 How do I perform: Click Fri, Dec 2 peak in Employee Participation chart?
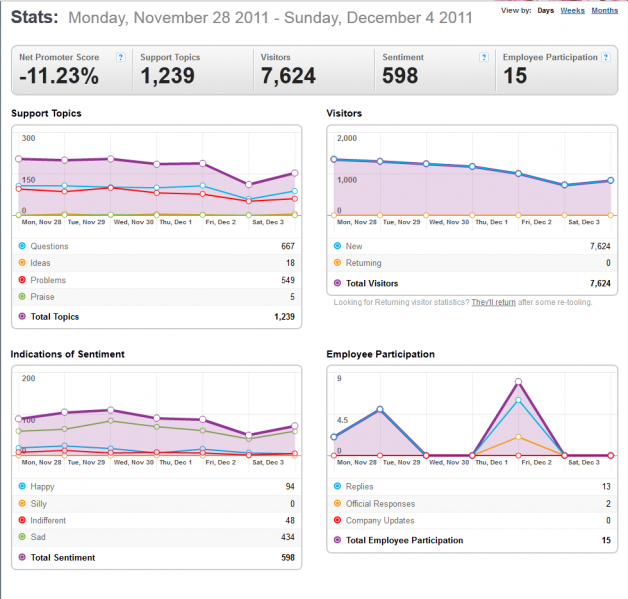pyautogui.click(x=518, y=382)
